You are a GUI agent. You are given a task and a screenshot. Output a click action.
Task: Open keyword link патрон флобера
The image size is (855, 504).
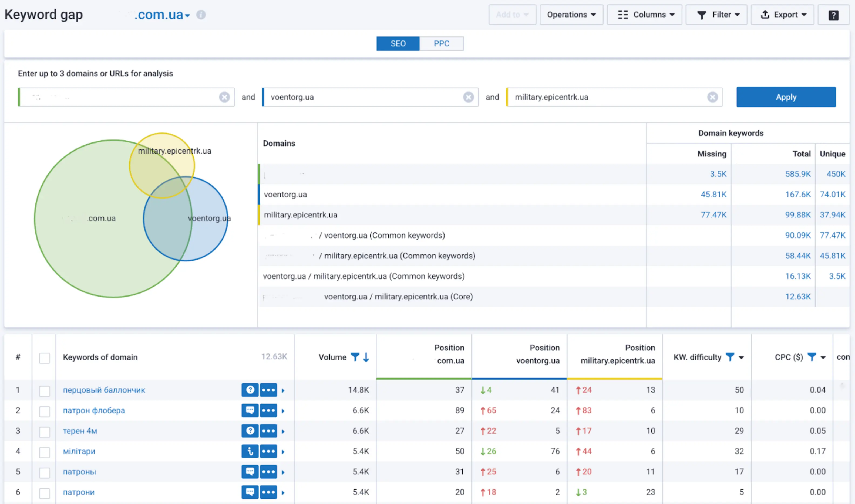94,410
